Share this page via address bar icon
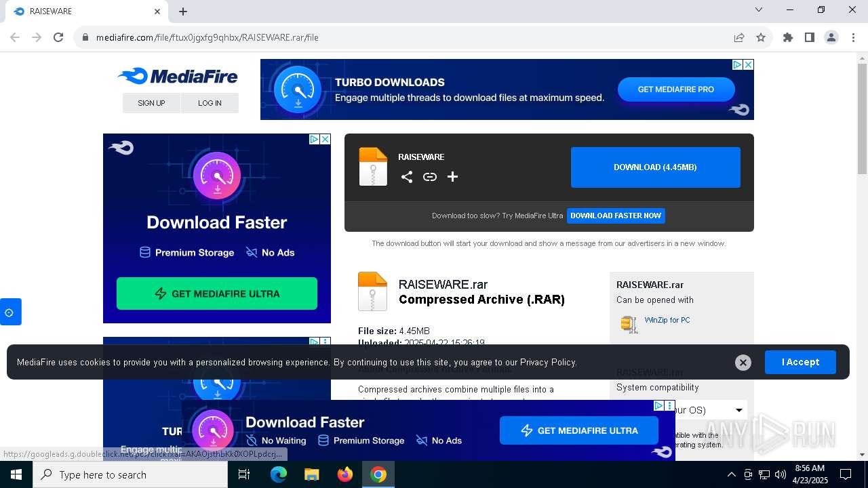This screenshot has width=868, height=488. tap(739, 37)
